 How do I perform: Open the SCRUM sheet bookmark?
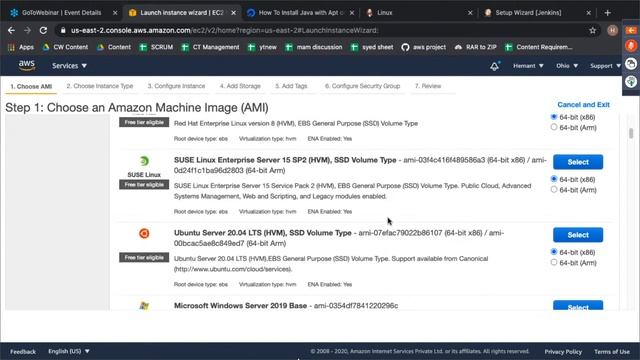tap(156, 47)
